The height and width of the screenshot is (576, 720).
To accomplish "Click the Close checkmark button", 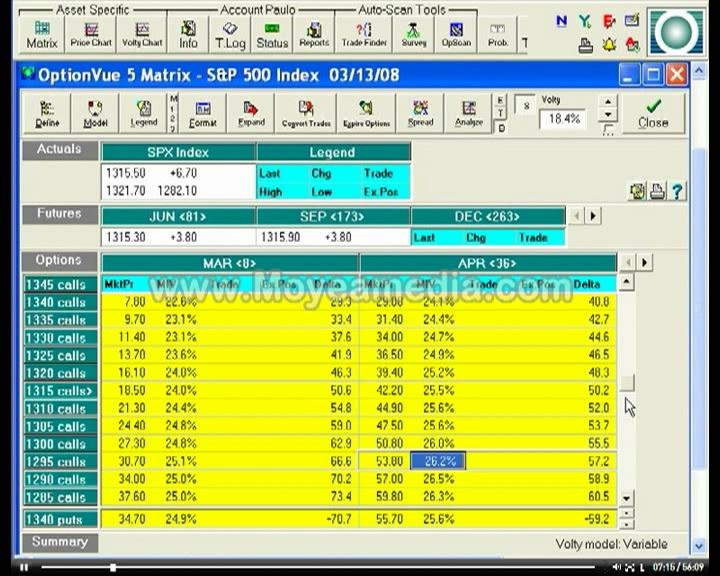I will click(653, 113).
